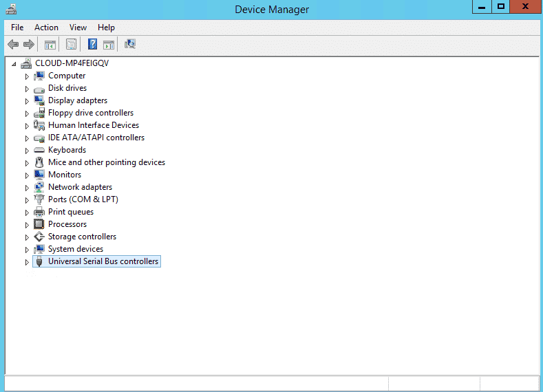Select the CLOUD-MP4FEIGQV tree label
543x392 pixels.
pos(72,63)
